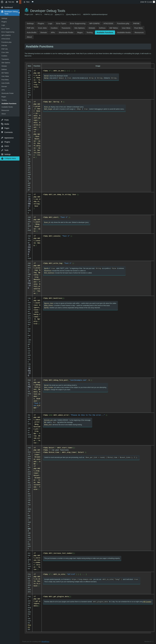This screenshot has width=156, height=644.
Task: Open Posts from the pushpin icon menu
Action: pos(2,120)
